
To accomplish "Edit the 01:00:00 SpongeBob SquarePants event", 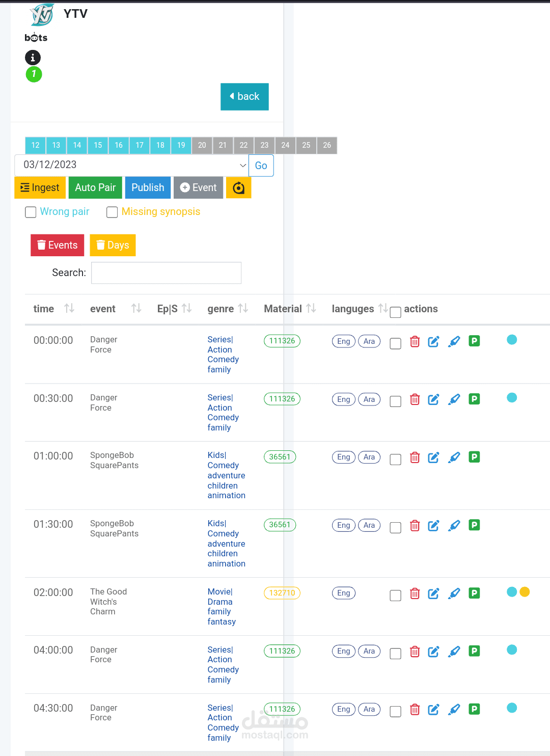I will point(433,457).
